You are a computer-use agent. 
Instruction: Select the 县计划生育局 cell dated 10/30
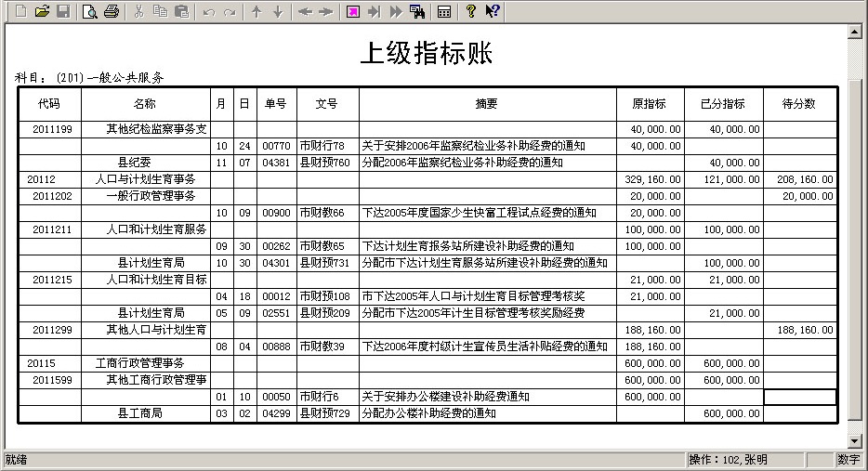pyautogui.click(x=145, y=263)
